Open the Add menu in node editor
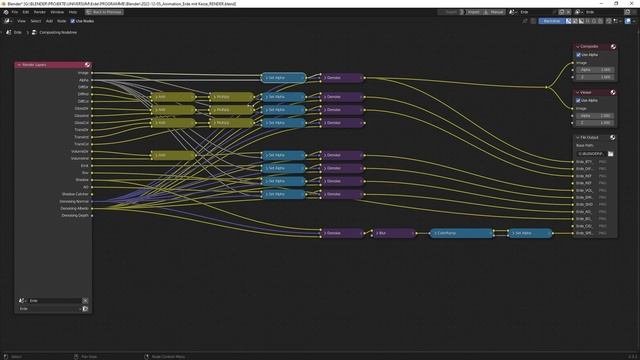 coord(49,21)
